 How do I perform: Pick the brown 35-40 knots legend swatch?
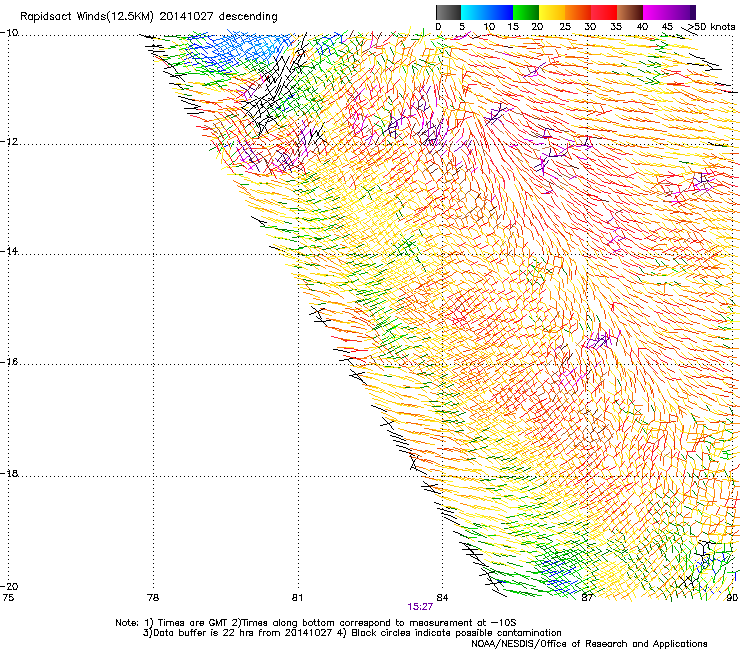[630, 12]
